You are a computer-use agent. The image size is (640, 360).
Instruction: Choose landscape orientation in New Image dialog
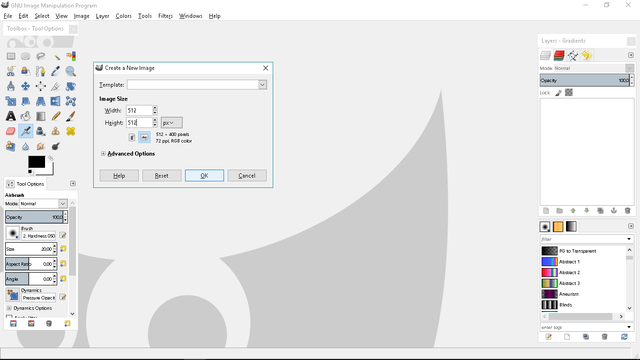(x=144, y=138)
